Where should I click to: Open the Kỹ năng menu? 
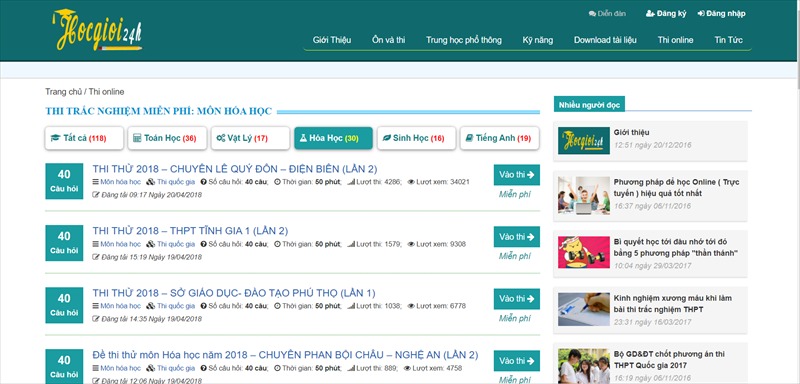pos(537,40)
